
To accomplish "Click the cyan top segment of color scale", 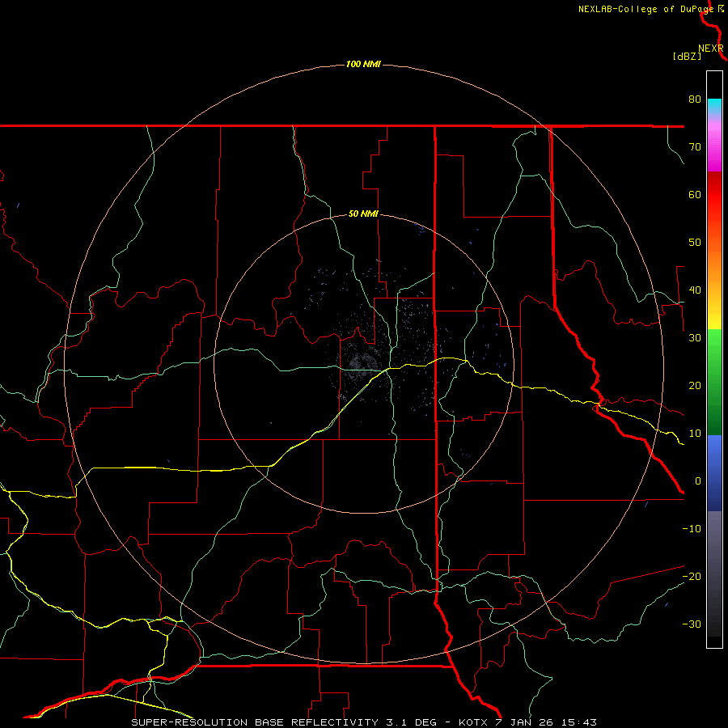I will click(714, 106).
